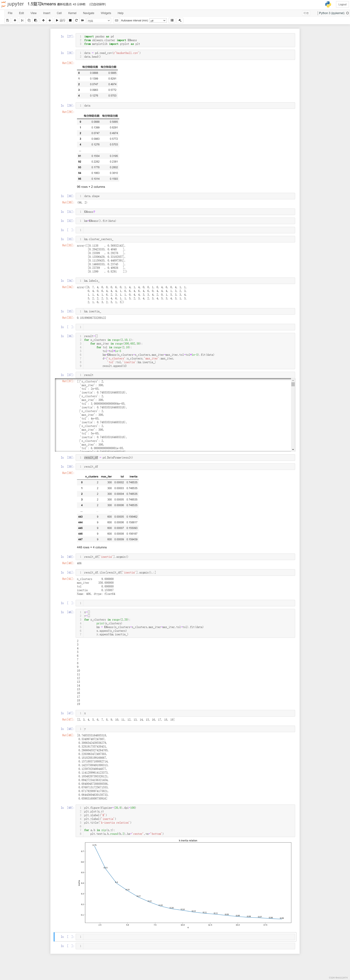Click the Jupyter logo
This screenshot has width=350, height=980.
13,4
